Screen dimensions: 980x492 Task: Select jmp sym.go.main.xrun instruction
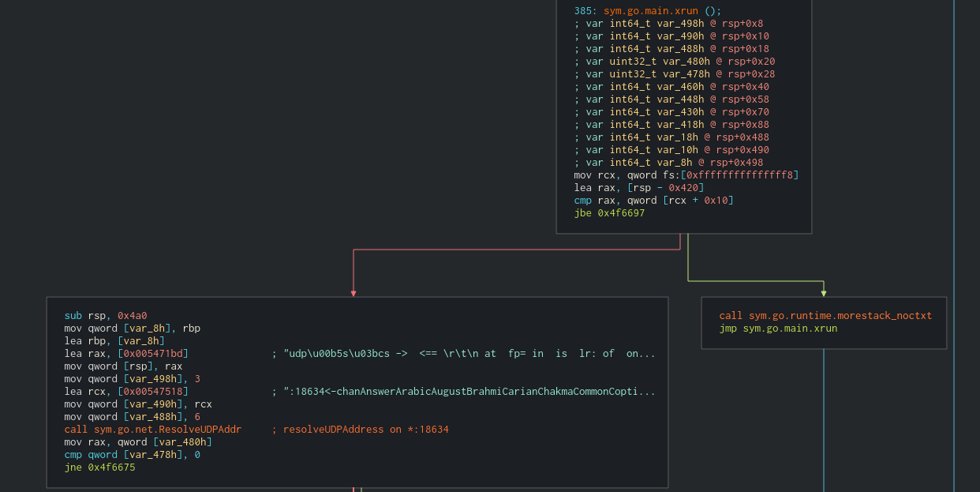tap(778, 329)
